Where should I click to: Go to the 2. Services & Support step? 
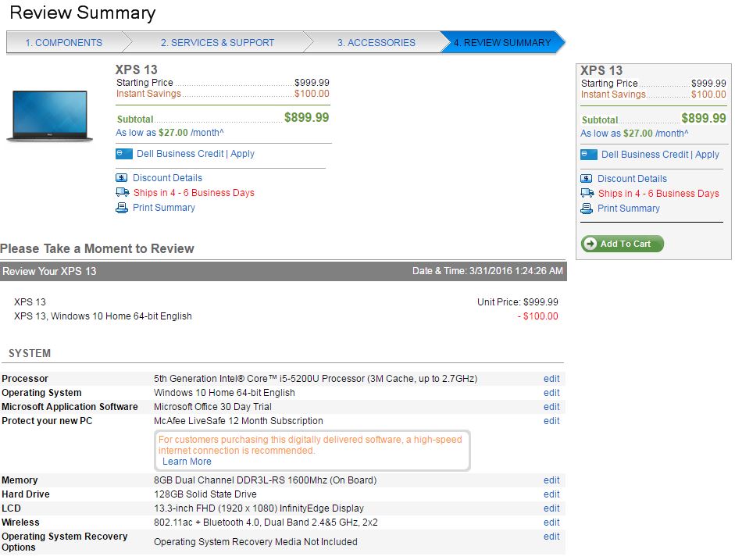tap(217, 43)
